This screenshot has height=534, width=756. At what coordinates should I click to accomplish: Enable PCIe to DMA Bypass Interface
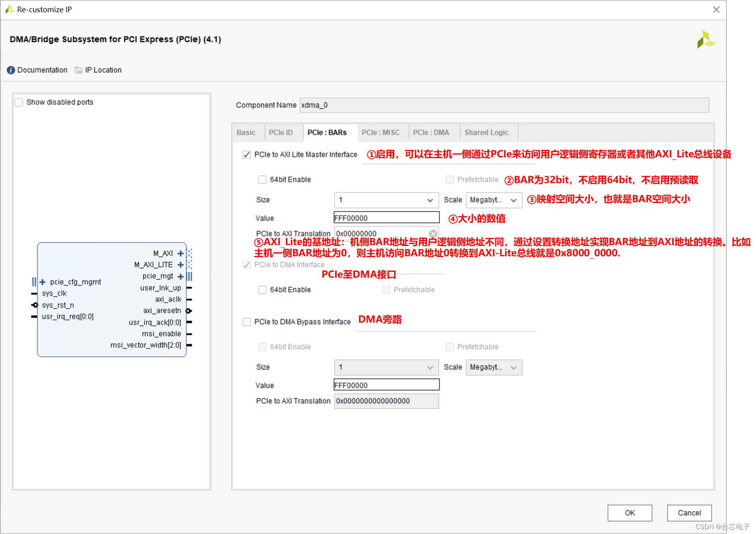(x=246, y=322)
